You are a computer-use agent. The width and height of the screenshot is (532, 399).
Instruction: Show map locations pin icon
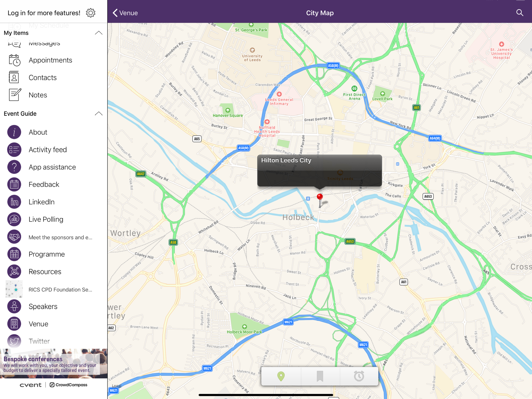coord(281,376)
